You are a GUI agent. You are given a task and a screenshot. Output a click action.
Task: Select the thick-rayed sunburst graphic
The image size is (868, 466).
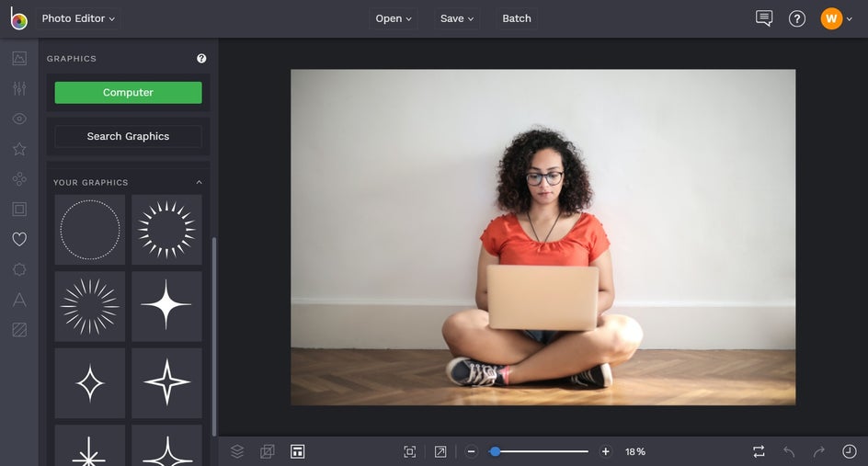[166, 230]
